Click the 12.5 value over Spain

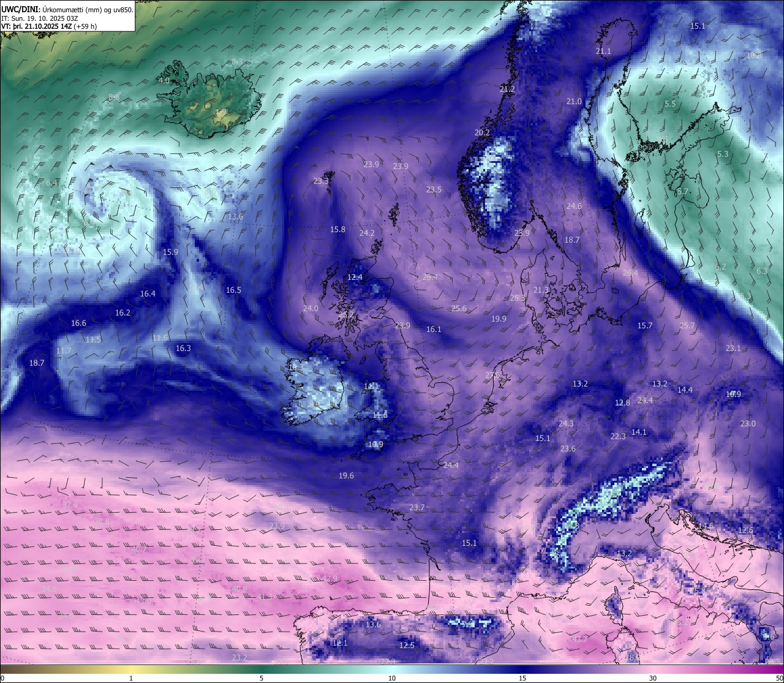pyautogui.click(x=407, y=646)
